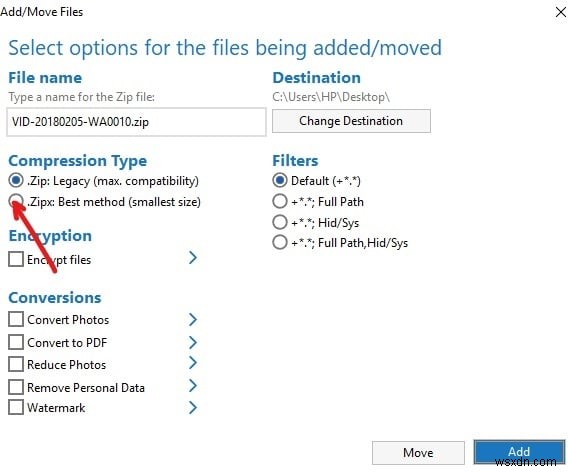This screenshot has width=568, height=472.
Task: Expand Remove Personal Data settings chevron
Action: [x=193, y=386]
